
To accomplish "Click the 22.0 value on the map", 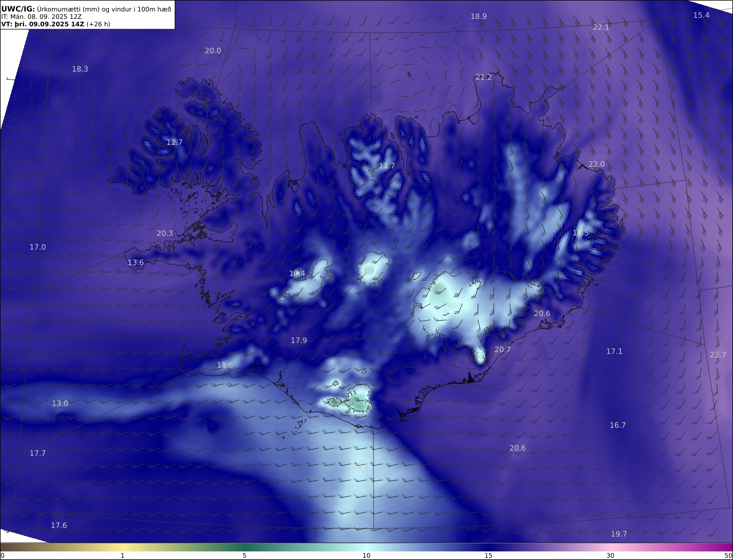I will coord(597,164).
